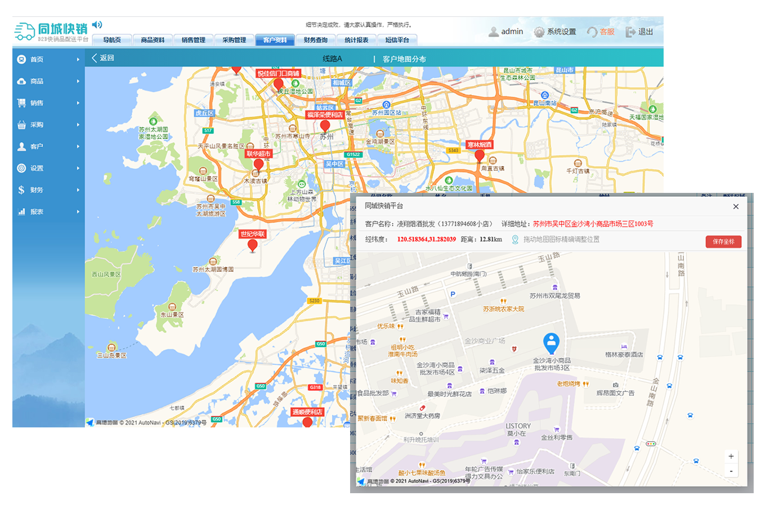770x532 pixels.
Task: Click the admin user avatar icon
Action: pyautogui.click(x=494, y=31)
